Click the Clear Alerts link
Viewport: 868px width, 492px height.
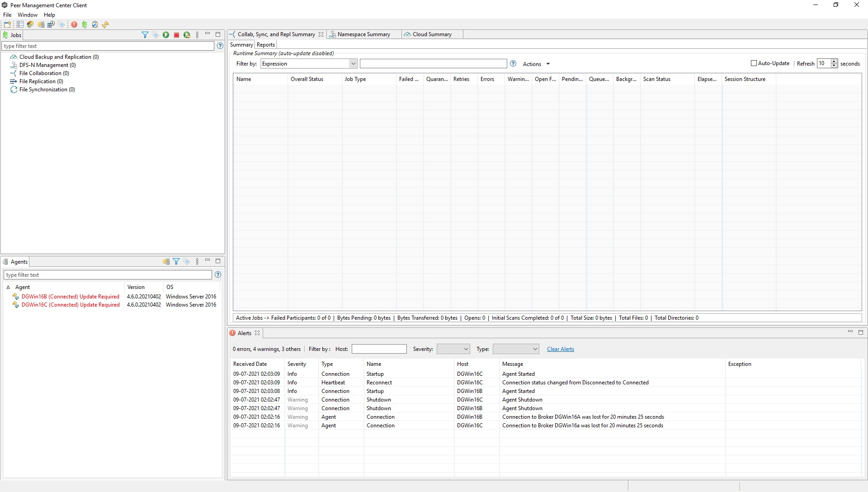pyautogui.click(x=560, y=349)
